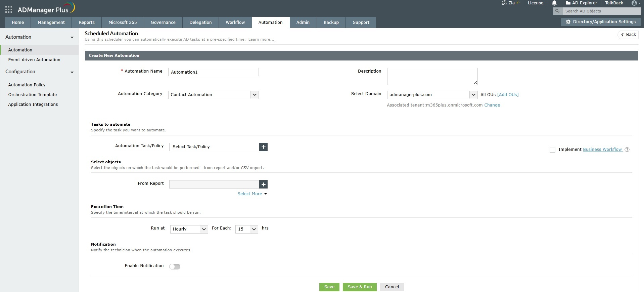Open Reports tab

click(87, 23)
